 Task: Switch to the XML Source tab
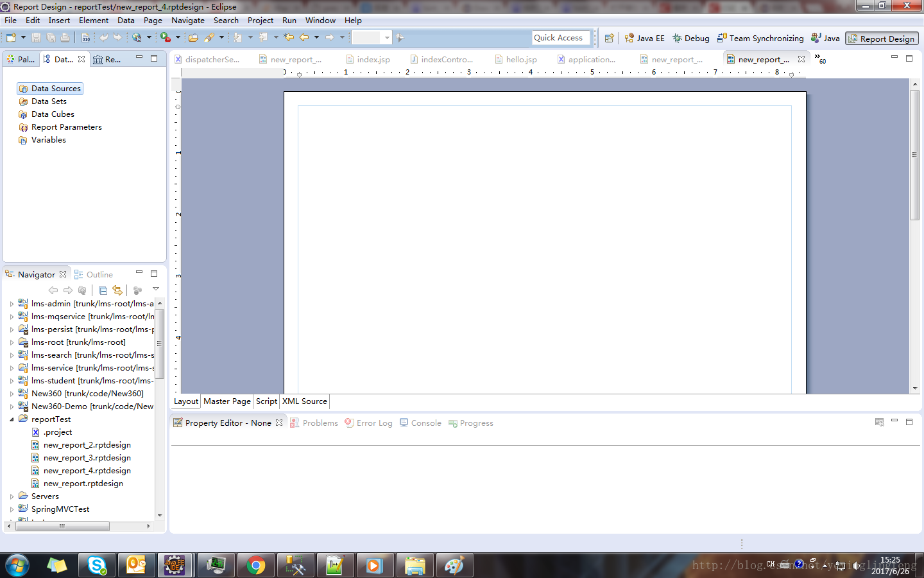(x=305, y=401)
